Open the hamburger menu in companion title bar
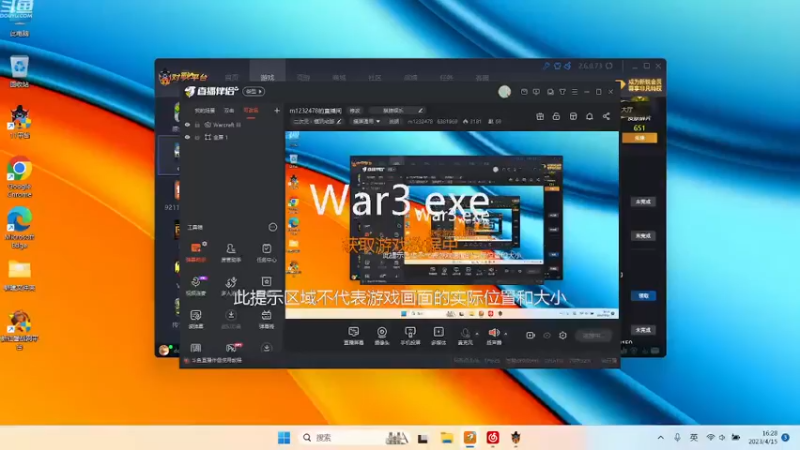Viewport: 800px width, 450px height. click(574, 92)
